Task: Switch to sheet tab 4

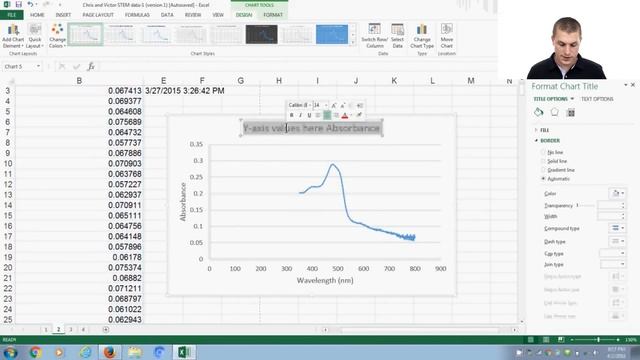Action: [x=83, y=329]
